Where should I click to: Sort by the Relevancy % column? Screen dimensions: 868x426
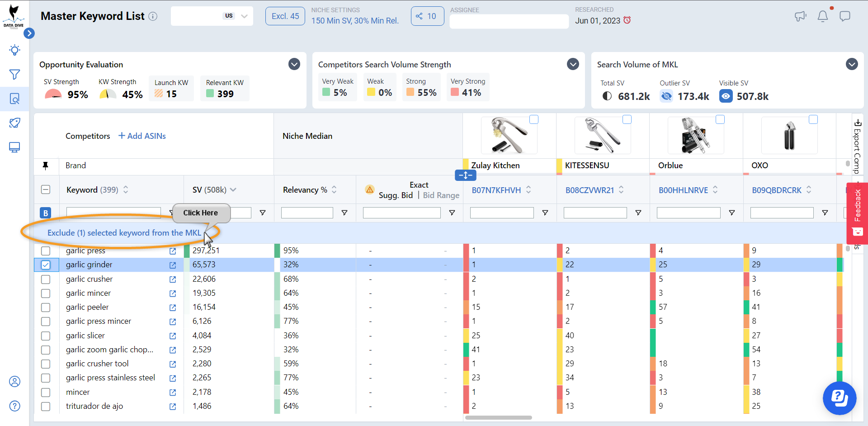click(334, 189)
